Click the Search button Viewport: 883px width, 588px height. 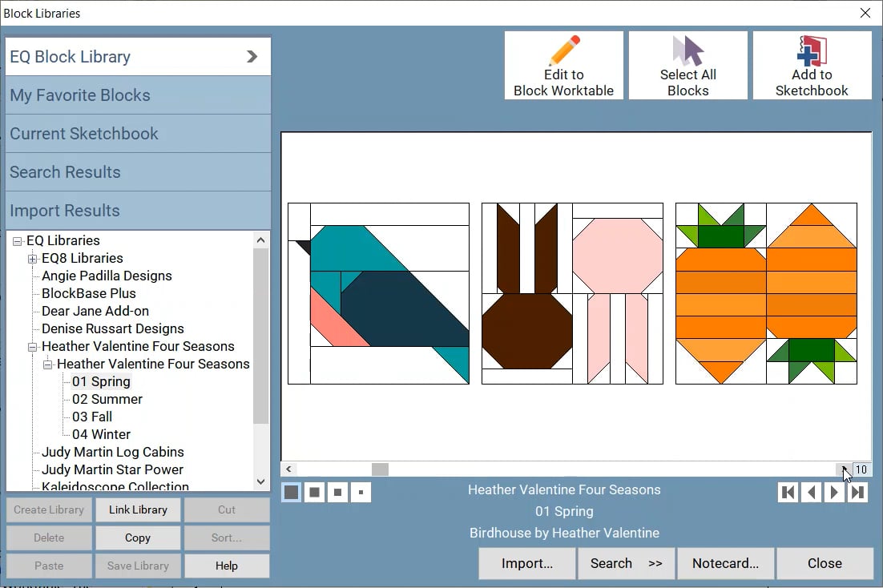[627, 563]
